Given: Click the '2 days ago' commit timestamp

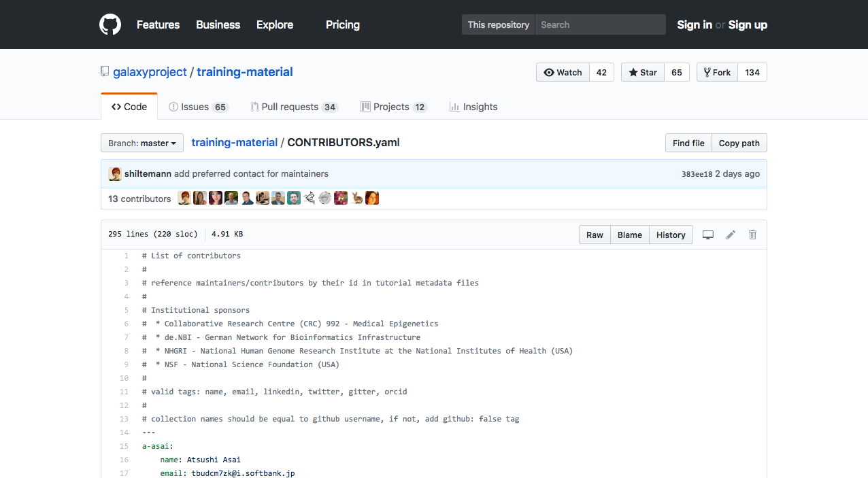Looking at the screenshot, I should 738,173.
